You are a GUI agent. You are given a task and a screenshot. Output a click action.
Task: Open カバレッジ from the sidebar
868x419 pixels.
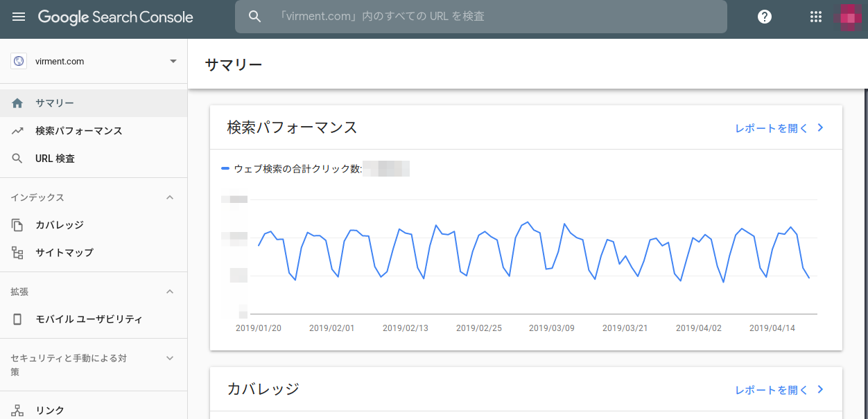click(59, 225)
